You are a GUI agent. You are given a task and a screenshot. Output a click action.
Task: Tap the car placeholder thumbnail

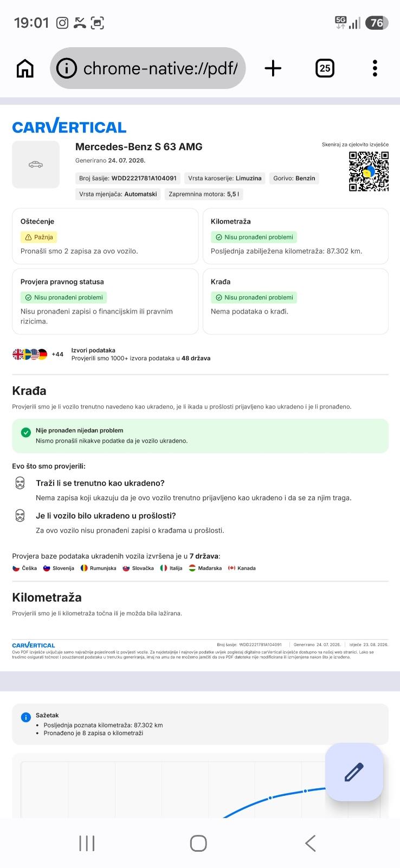(x=36, y=164)
